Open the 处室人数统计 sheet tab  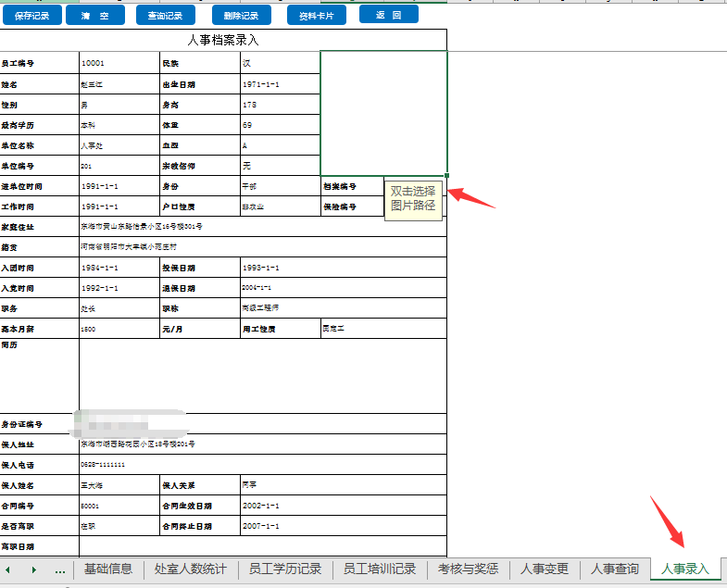click(x=191, y=569)
